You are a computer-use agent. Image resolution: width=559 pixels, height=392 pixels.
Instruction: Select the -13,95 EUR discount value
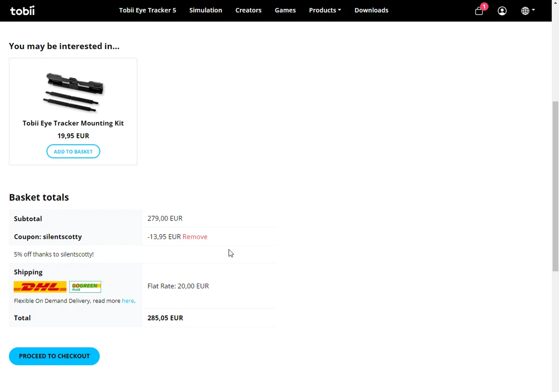click(164, 237)
